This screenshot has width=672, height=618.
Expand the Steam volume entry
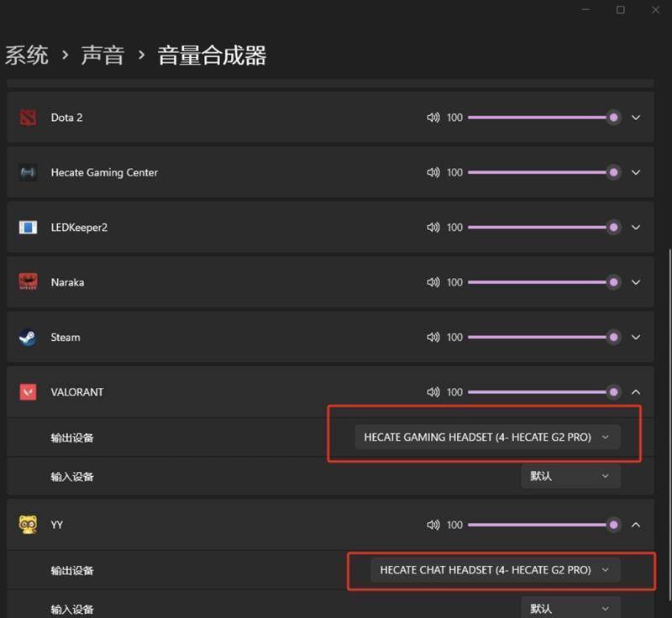(x=636, y=337)
